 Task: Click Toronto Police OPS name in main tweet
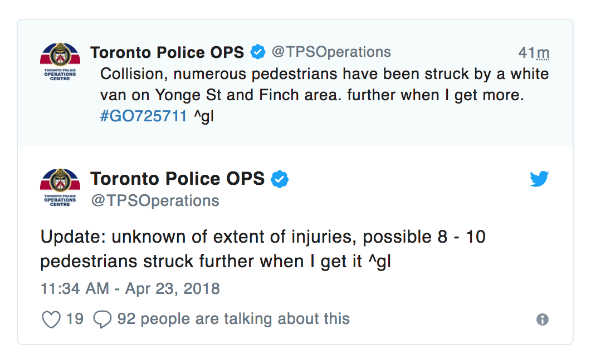click(178, 179)
